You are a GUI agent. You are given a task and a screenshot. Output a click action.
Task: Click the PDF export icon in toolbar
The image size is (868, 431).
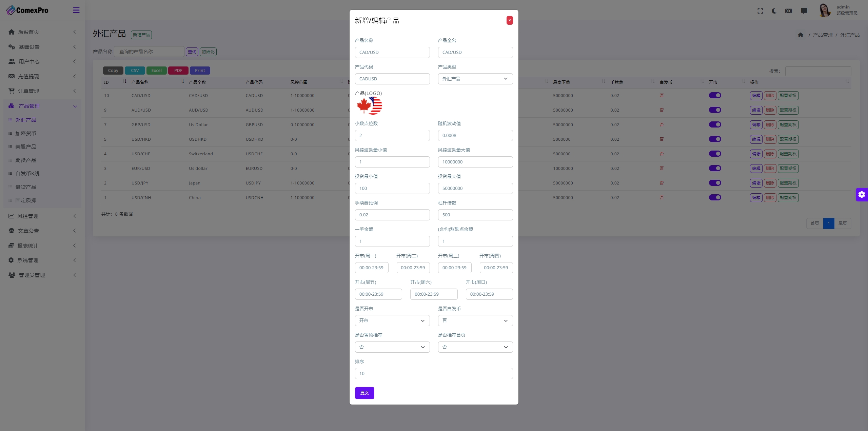click(x=178, y=70)
